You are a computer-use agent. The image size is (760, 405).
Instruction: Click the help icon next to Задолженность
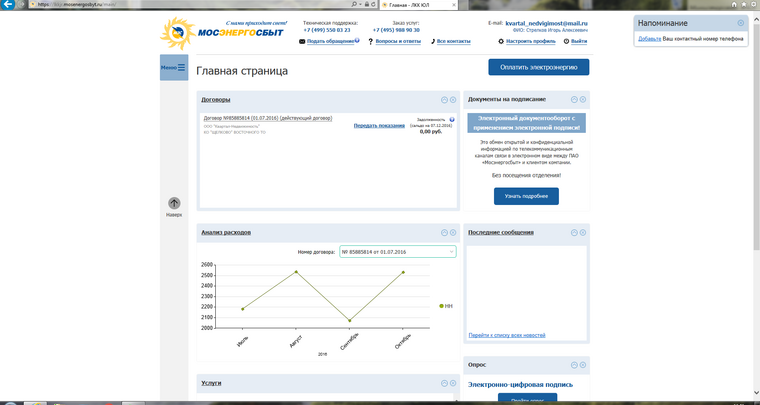(x=452, y=119)
